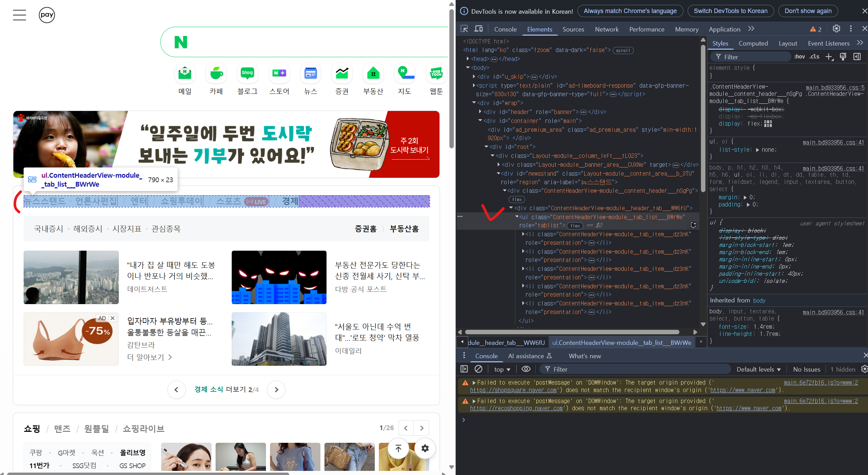Click the new style rule plus icon
The width and height of the screenshot is (868, 475).
pyautogui.click(x=829, y=57)
